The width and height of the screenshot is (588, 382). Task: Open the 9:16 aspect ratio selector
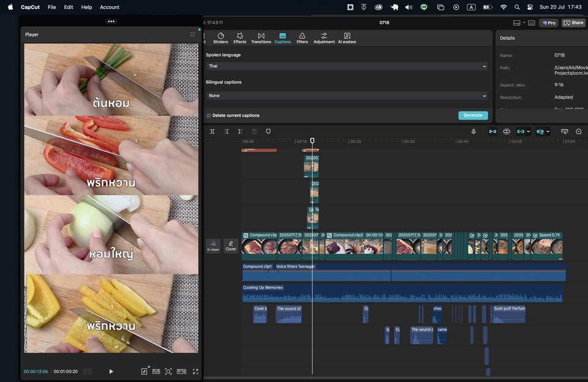click(x=181, y=372)
